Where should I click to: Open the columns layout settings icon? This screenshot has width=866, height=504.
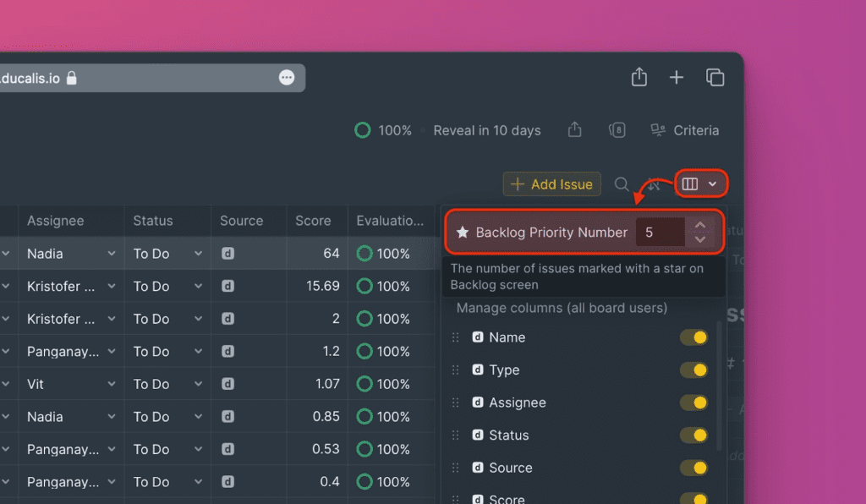click(690, 184)
